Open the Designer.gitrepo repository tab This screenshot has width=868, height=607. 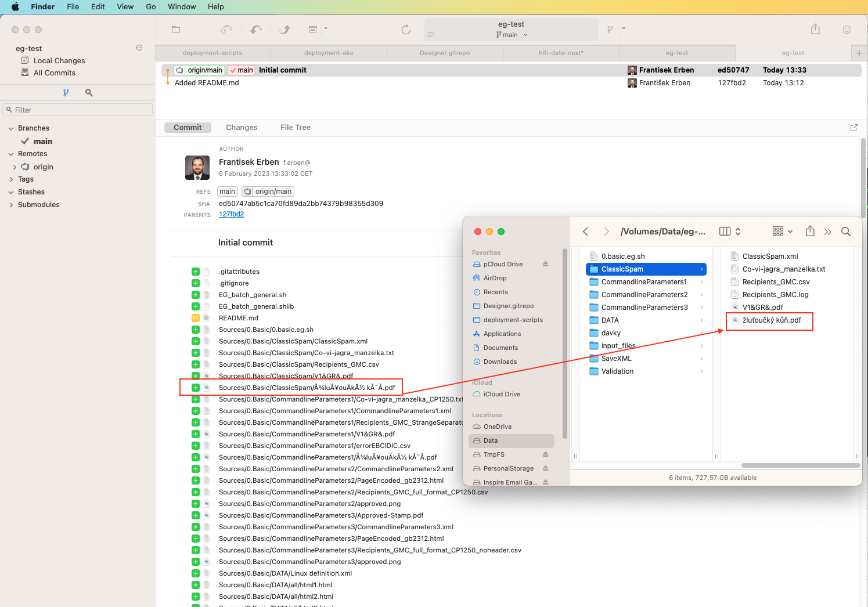(445, 52)
